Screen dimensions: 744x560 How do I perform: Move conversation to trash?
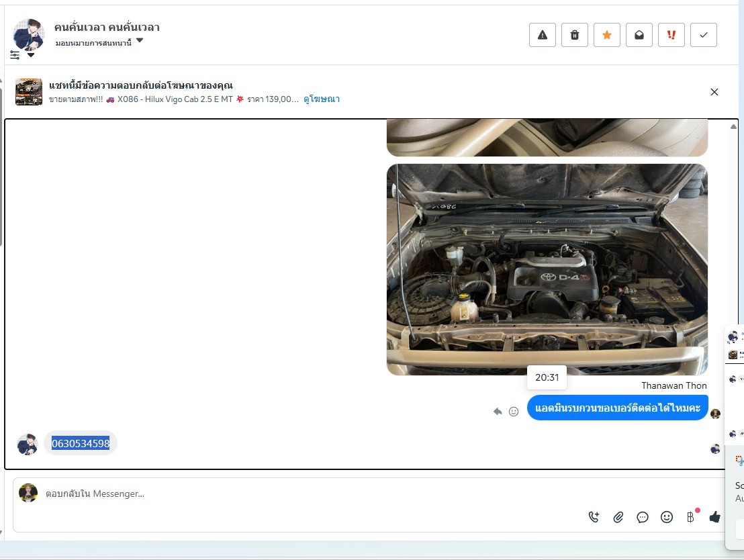tap(575, 35)
